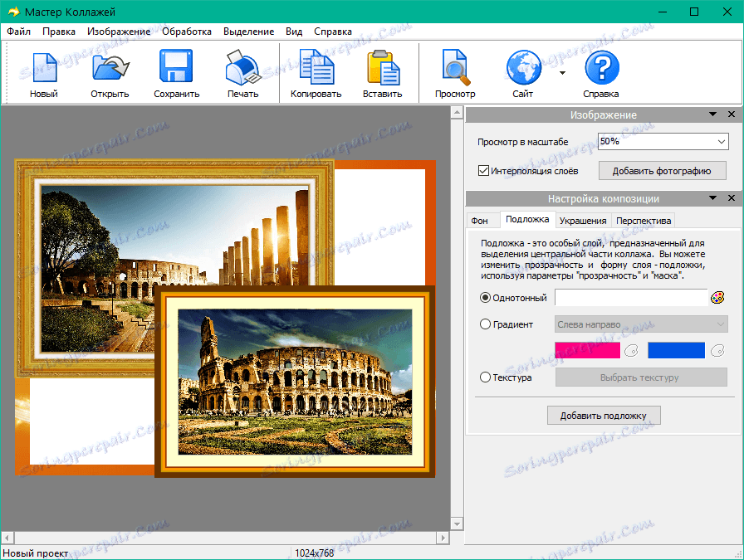Close the Настройка композиции panel
This screenshot has width=744, height=560.
pos(732,198)
